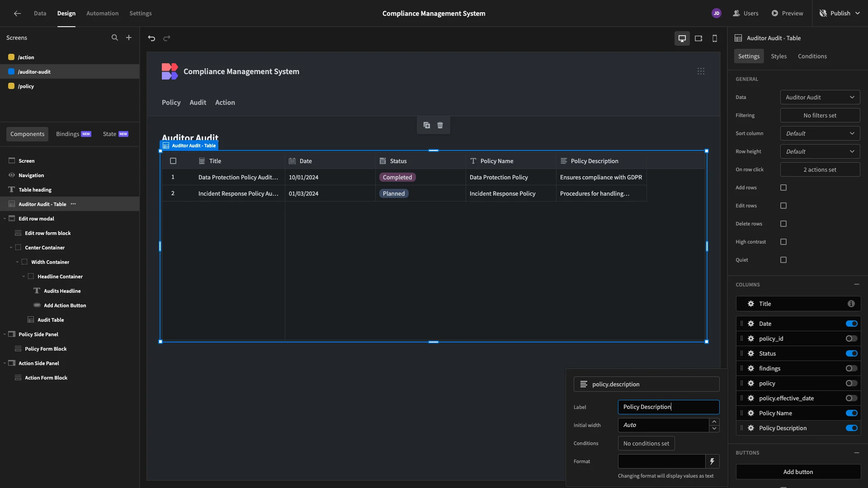Click the Label input field

click(x=669, y=407)
